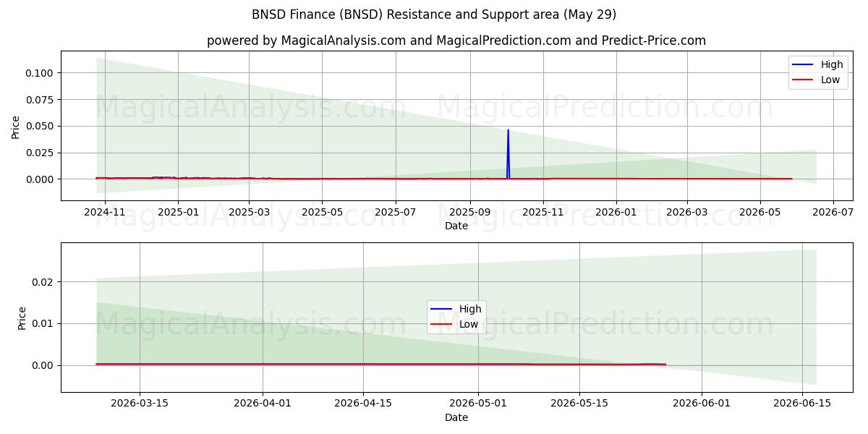Click the '2026-03' x-axis label on top chart
Image resolution: width=868 pixels, height=434 pixels.
coord(687,212)
